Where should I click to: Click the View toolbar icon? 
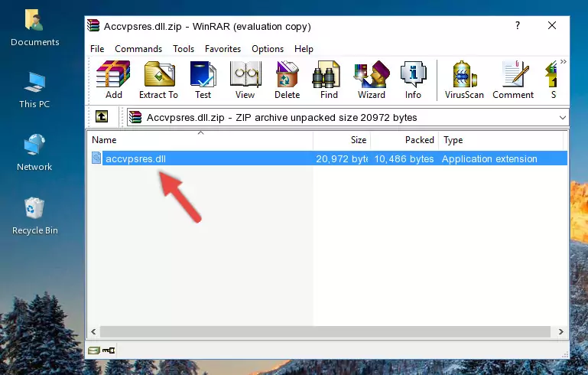tap(245, 80)
